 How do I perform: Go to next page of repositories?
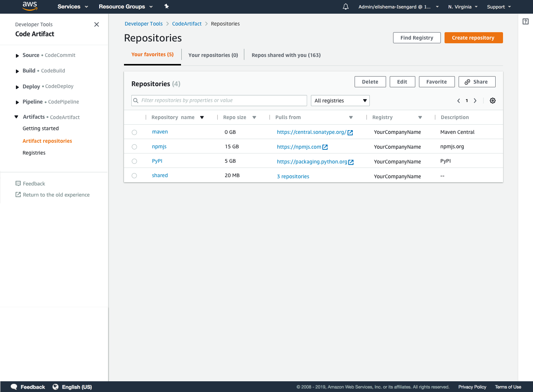pos(475,101)
